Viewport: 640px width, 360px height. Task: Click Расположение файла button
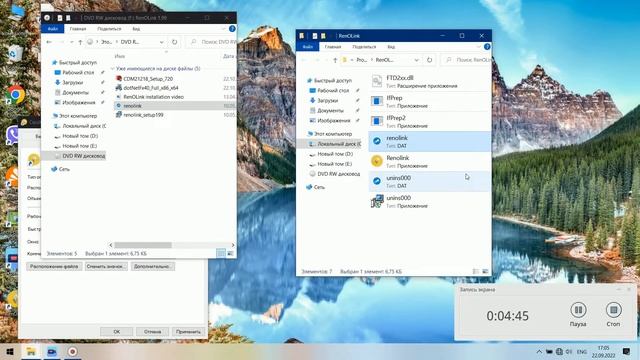click(x=54, y=266)
